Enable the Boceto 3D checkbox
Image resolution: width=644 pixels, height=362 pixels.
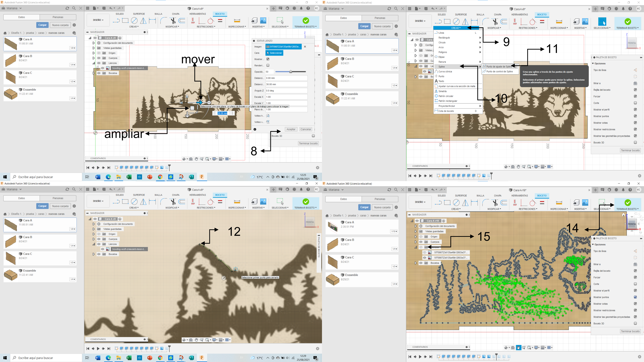(x=313, y=136)
